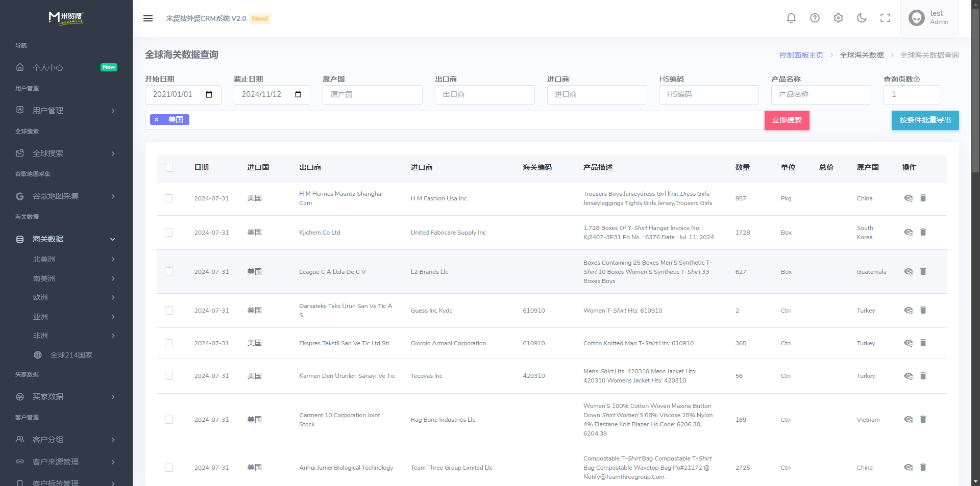Viewport: 980px width, 486px height.
Task: Click the 全球海关数据 breadcrumb
Action: pos(862,55)
